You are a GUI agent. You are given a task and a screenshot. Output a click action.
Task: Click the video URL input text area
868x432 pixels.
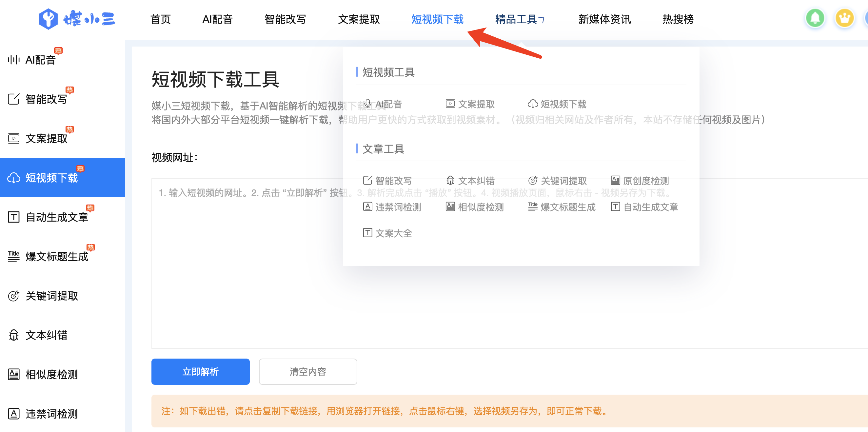tap(509, 264)
